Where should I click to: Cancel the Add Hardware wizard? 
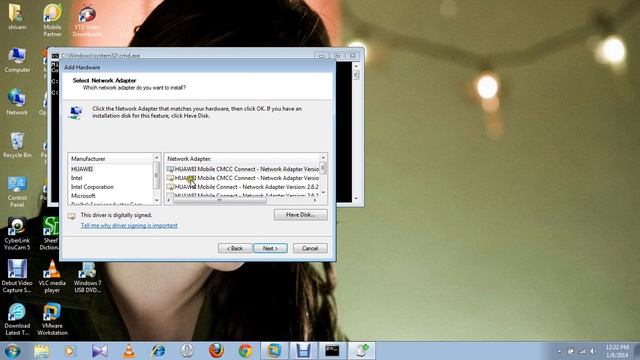[x=310, y=248]
